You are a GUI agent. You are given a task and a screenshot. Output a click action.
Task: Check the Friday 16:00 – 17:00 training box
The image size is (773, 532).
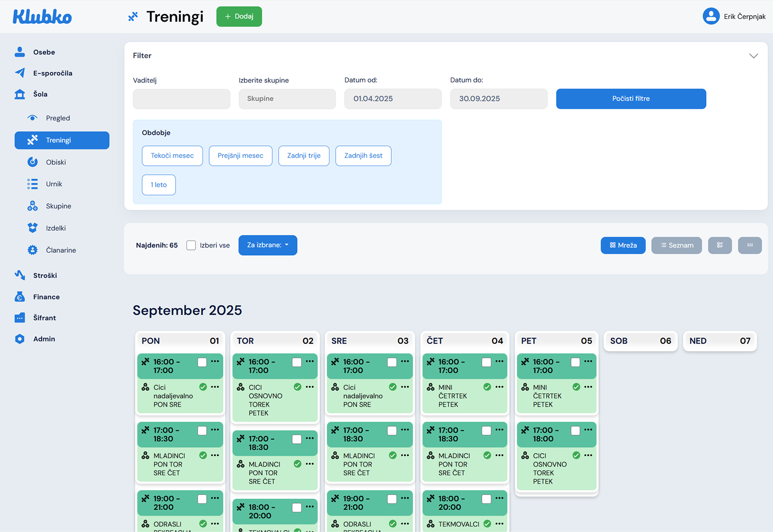[x=575, y=362]
